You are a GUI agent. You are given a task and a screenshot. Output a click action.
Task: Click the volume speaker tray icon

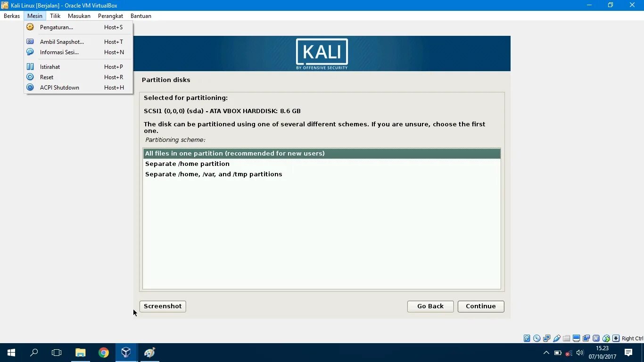coord(580,353)
